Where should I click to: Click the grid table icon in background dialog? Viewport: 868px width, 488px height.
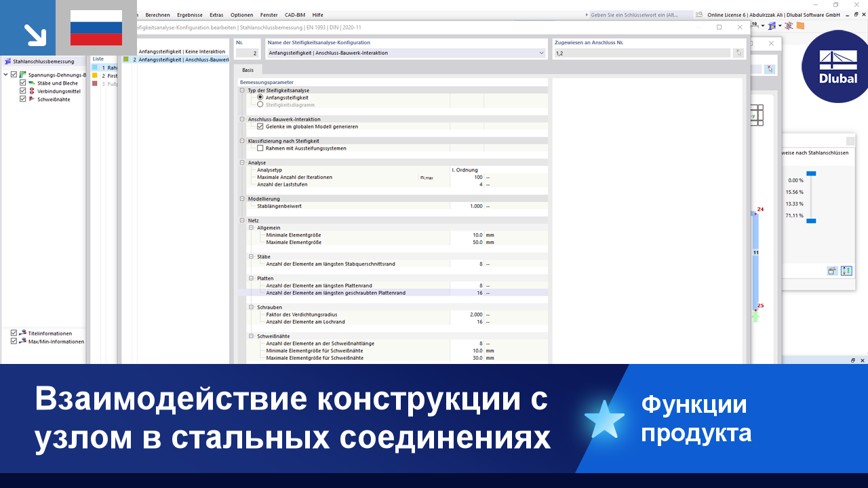pos(756,115)
